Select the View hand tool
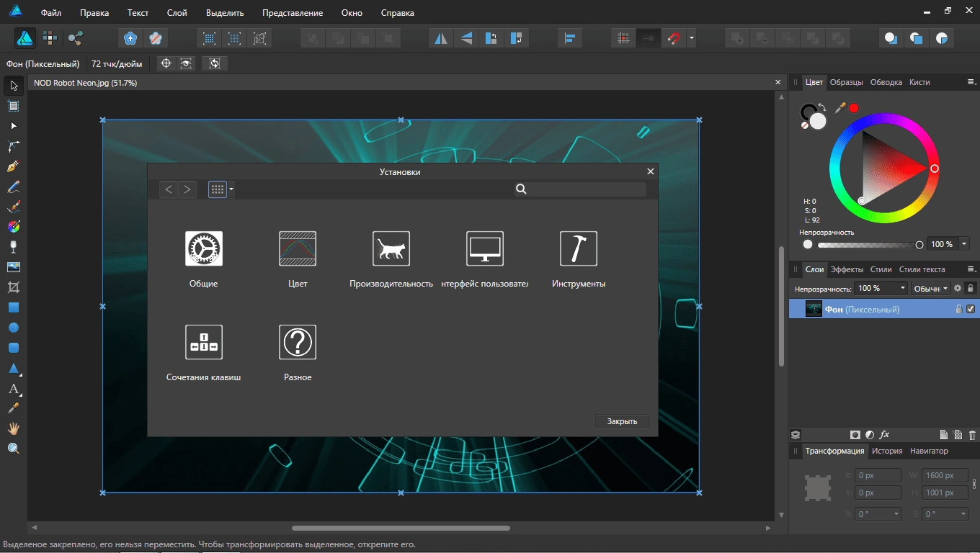This screenshot has width=980, height=553. [x=14, y=428]
